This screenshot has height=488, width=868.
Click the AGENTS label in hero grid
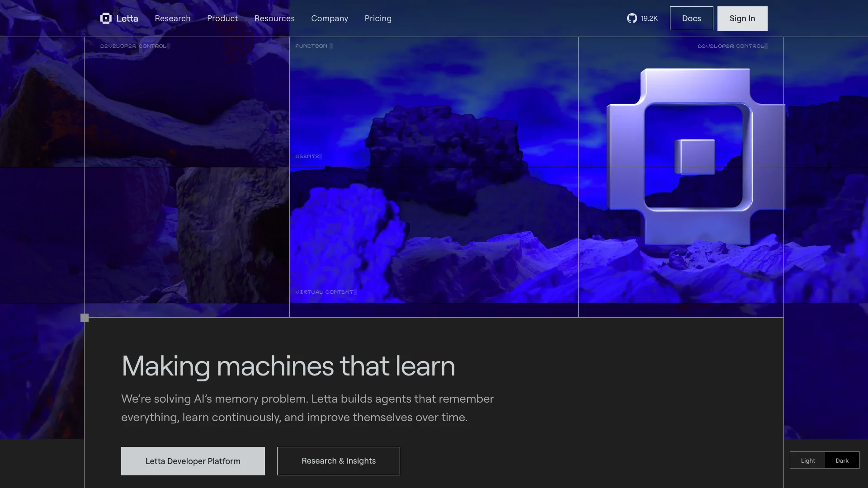tap(307, 156)
